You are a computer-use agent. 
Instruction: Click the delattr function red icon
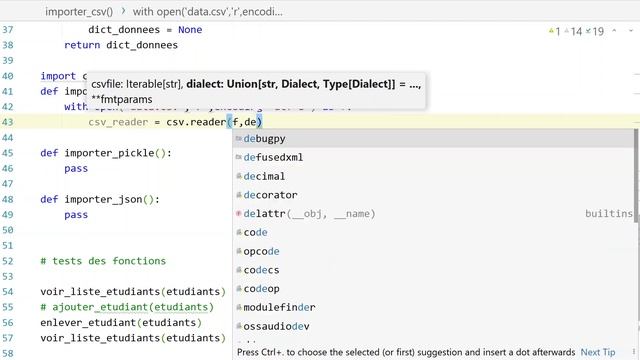click(x=239, y=213)
